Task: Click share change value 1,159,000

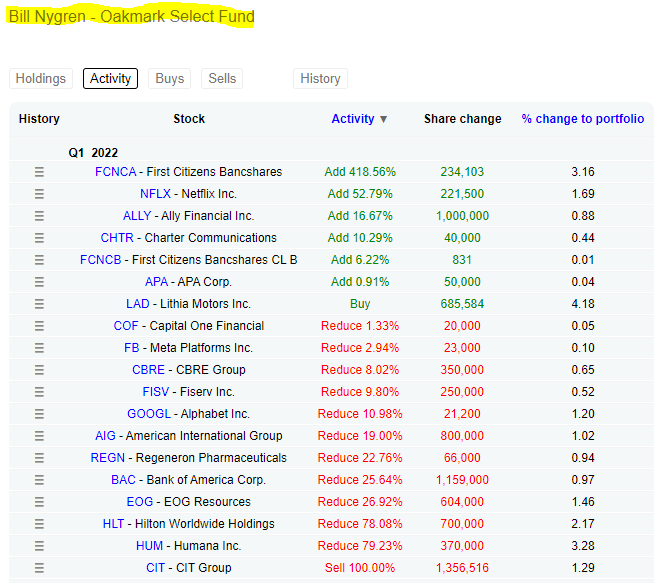Action: (x=462, y=480)
